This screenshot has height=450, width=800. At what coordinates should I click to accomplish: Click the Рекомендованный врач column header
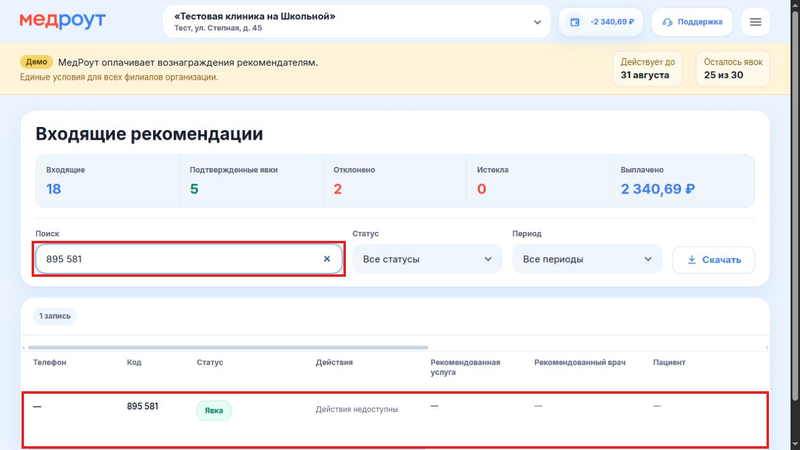[x=580, y=362]
